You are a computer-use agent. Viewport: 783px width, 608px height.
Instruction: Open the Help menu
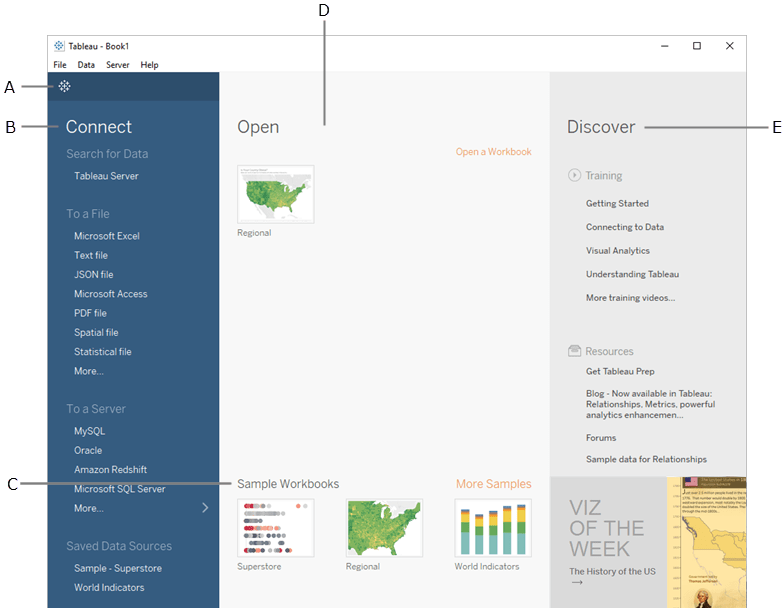click(x=149, y=65)
